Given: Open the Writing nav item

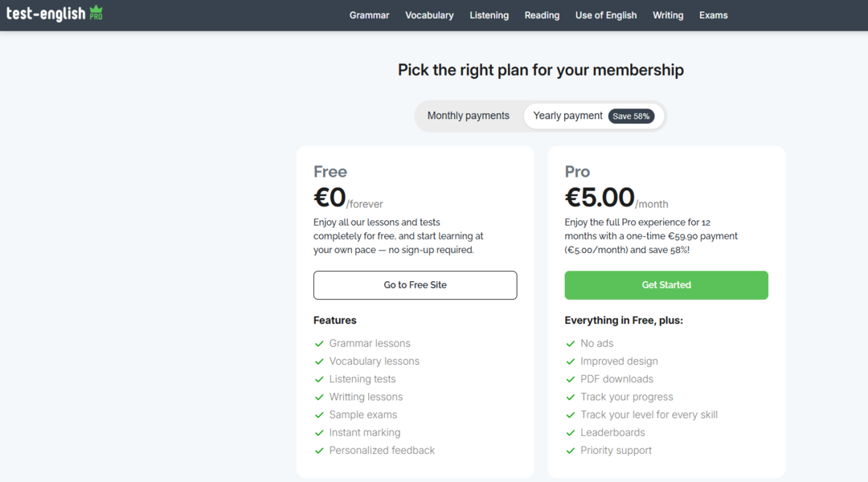Looking at the screenshot, I should click(667, 15).
